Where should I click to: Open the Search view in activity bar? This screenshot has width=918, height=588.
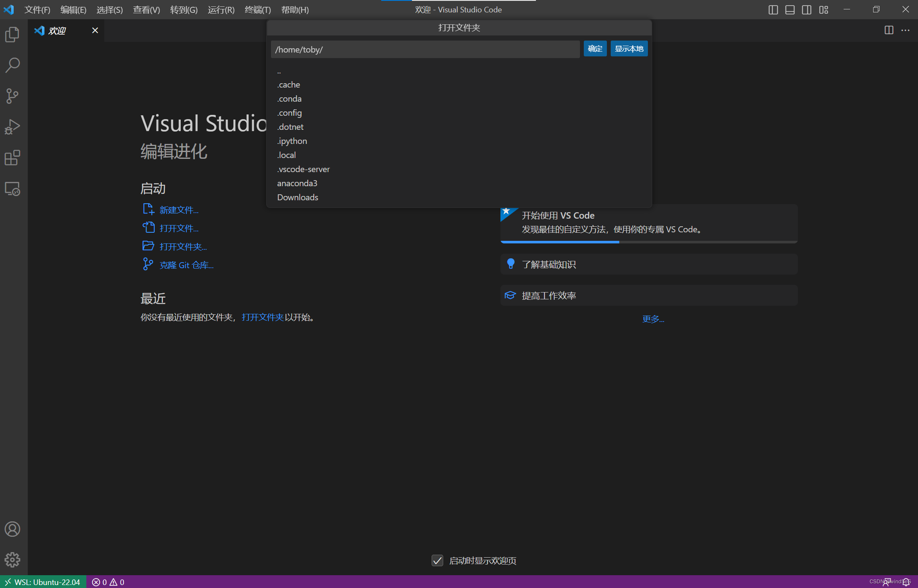[12, 65]
